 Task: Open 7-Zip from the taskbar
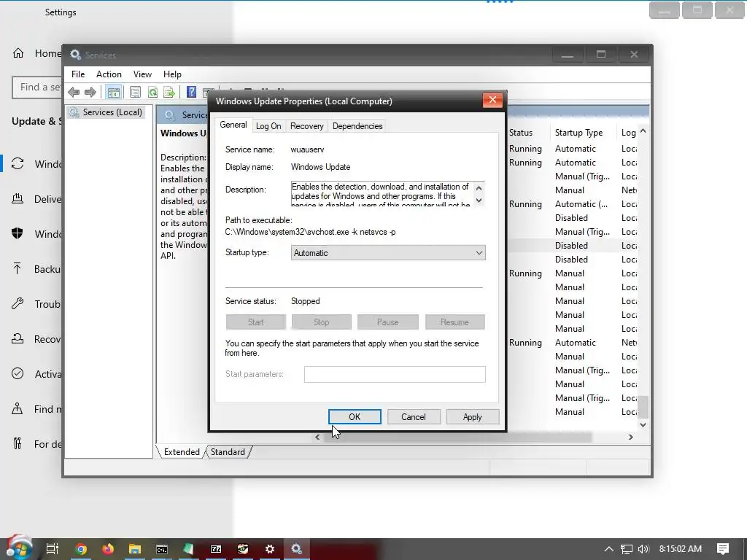click(x=216, y=549)
